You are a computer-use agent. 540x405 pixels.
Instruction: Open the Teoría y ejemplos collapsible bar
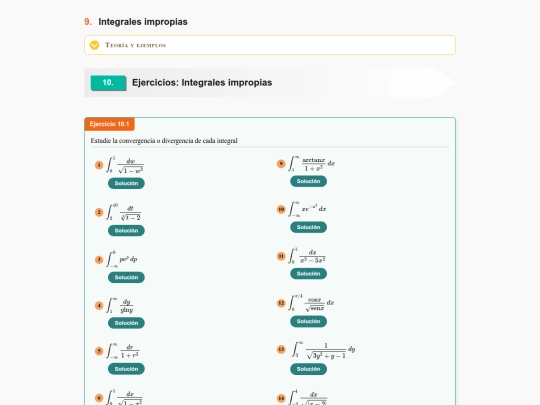click(270, 45)
